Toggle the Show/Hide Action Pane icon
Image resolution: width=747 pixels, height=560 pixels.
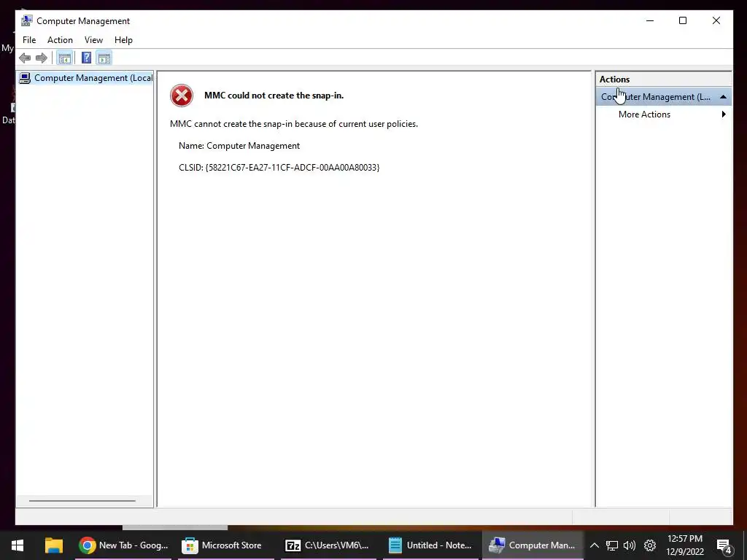[x=104, y=58]
